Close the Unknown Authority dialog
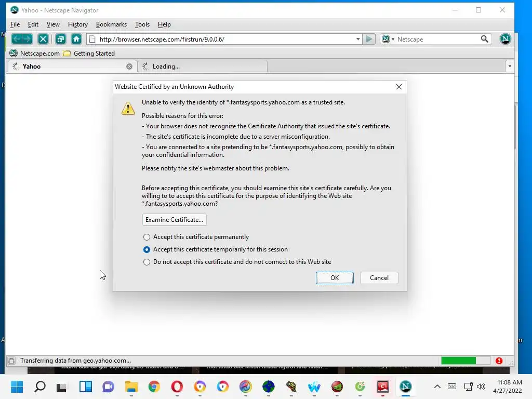This screenshot has width=532, height=399. [399, 87]
